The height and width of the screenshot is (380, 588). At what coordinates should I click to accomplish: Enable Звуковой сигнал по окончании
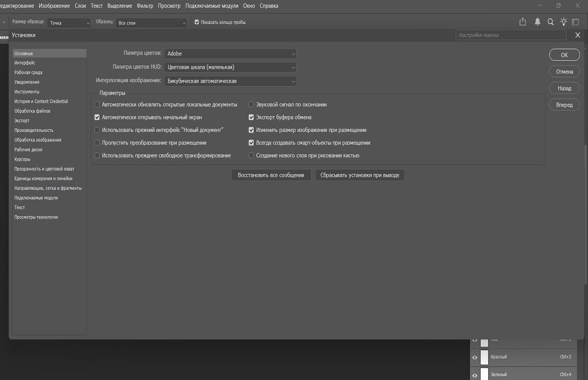(251, 104)
